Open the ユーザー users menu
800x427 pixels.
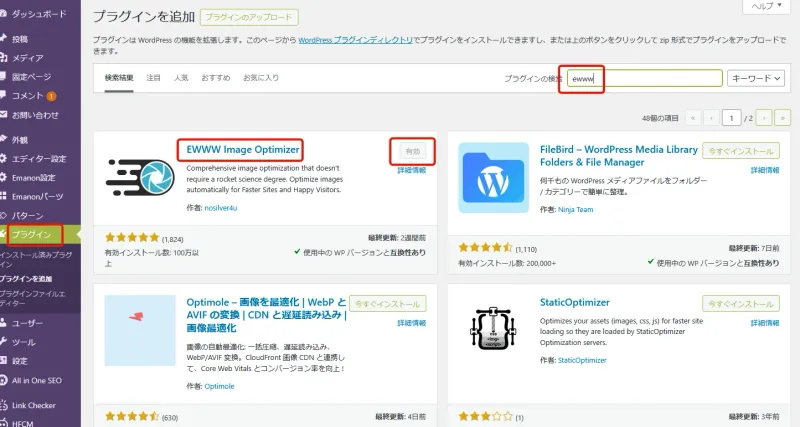click(x=28, y=323)
